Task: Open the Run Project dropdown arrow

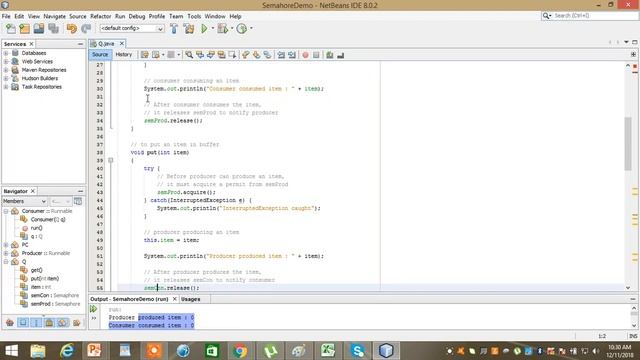Action: [213, 28]
